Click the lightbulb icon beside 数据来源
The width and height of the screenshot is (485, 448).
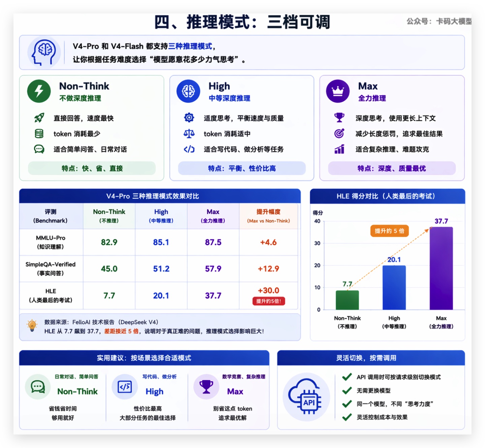point(32,325)
